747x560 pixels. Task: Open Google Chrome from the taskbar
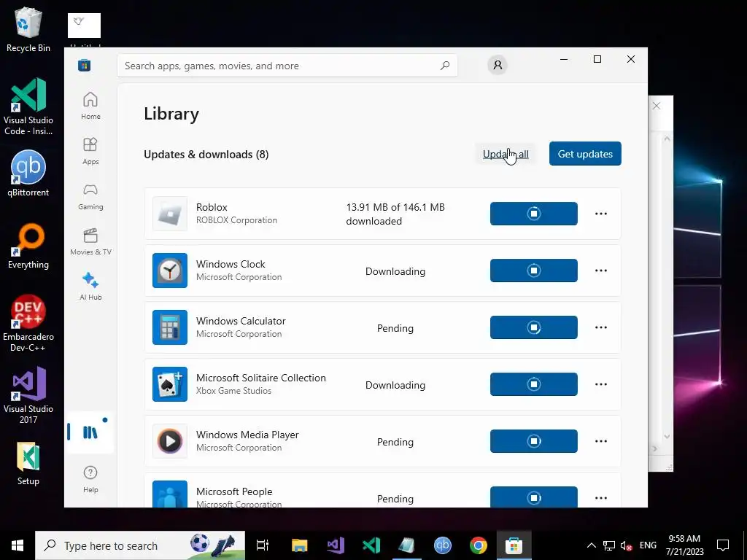pyautogui.click(x=479, y=545)
